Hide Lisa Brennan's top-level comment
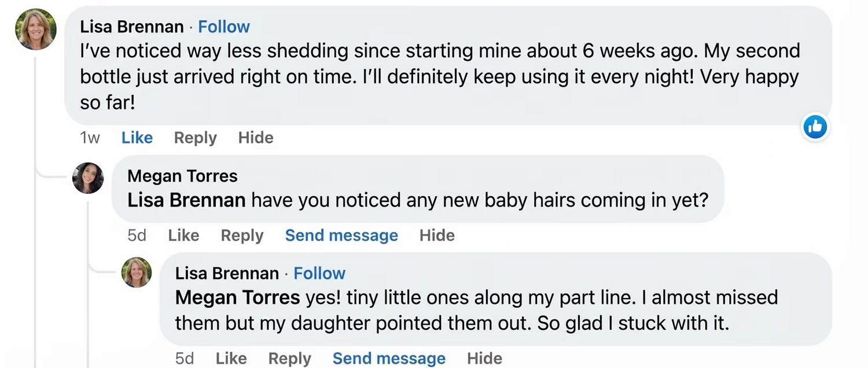Image resolution: width=868 pixels, height=368 pixels. point(256,138)
